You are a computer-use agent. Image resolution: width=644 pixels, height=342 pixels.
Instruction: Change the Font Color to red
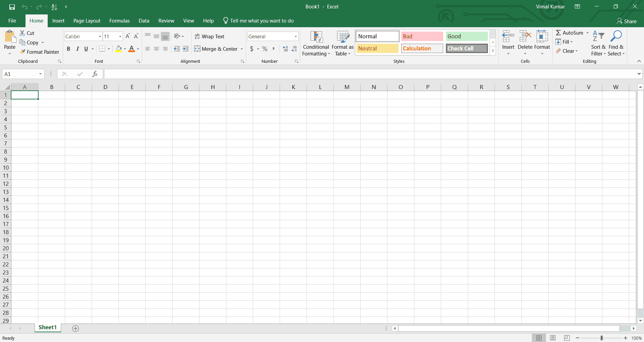131,49
